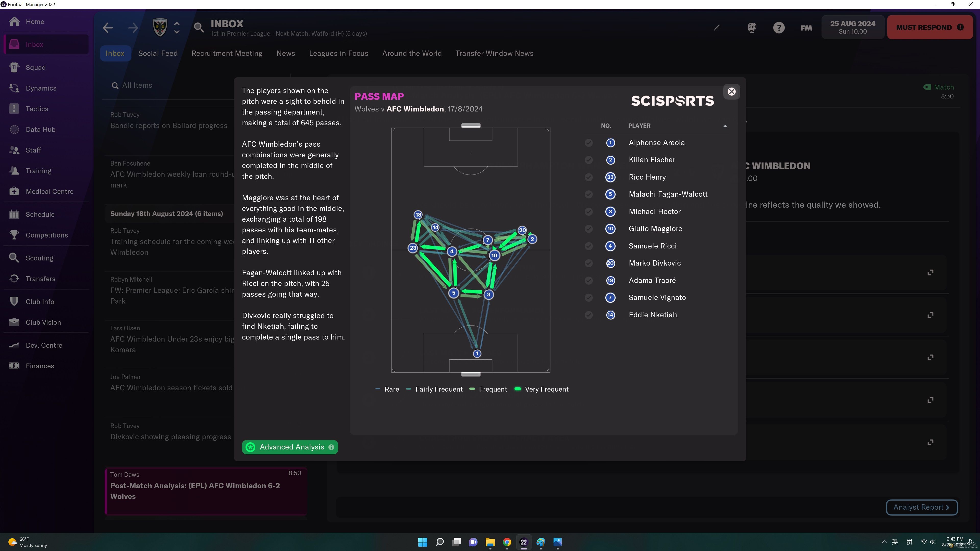Open Bandić reports on Ballard message

click(170, 126)
